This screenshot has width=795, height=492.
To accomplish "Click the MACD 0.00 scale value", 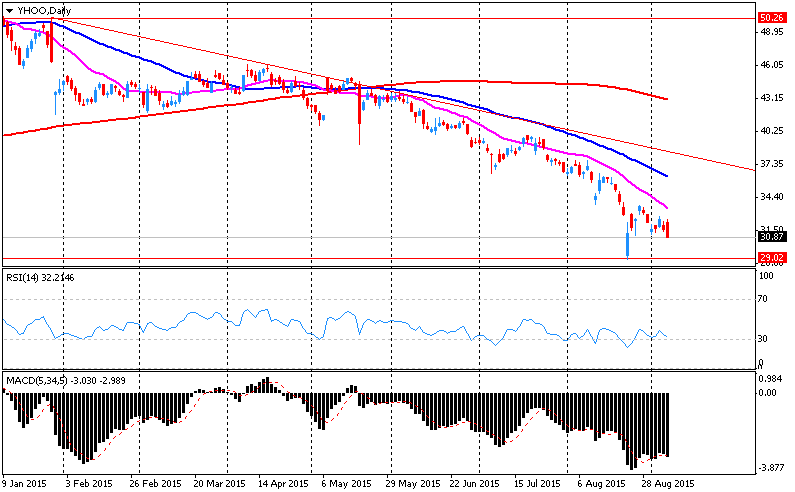I will point(768,393).
